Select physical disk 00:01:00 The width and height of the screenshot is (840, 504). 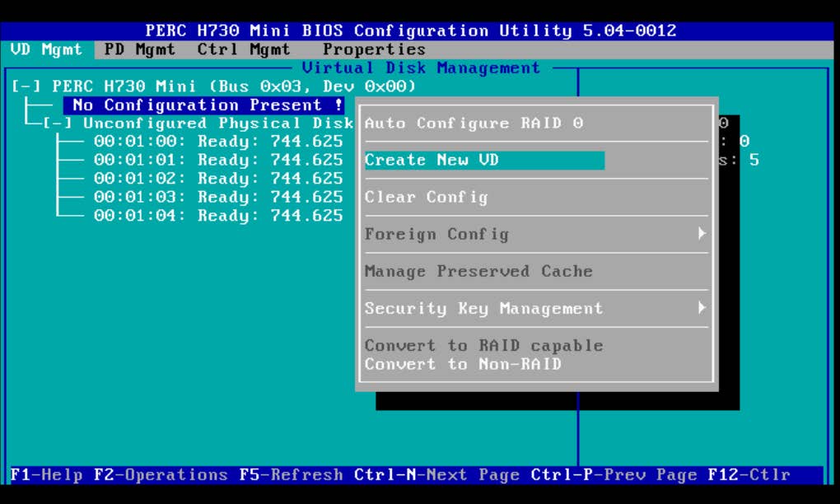(x=218, y=142)
